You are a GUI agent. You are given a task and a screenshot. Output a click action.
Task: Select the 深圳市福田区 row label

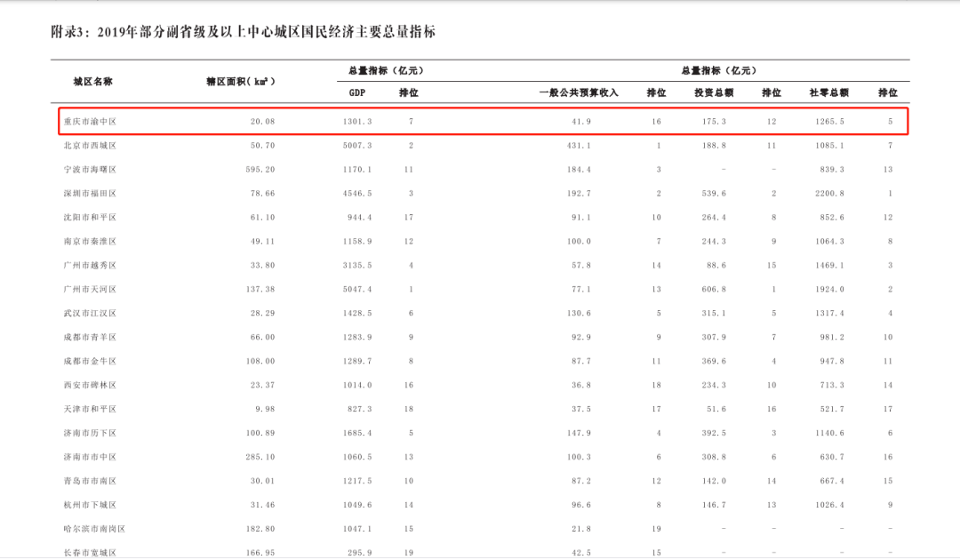(90, 194)
